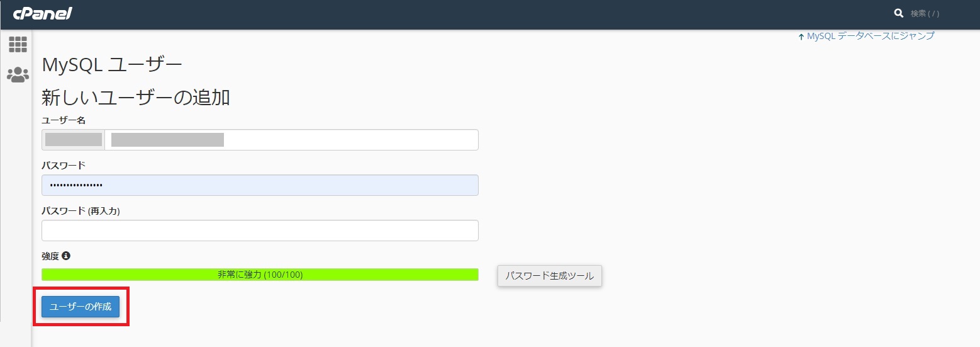Open the home grid icon in sidebar
The width and height of the screenshot is (980, 347).
pos(18,44)
